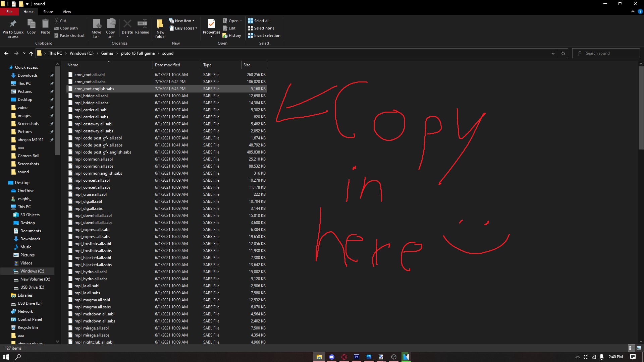Open taskbar search
Image resolution: width=644 pixels, height=362 pixels.
[x=18, y=357]
